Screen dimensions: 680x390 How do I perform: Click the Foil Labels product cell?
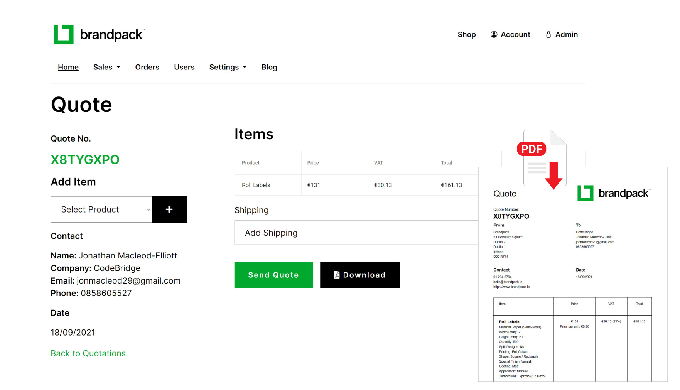click(256, 185)
